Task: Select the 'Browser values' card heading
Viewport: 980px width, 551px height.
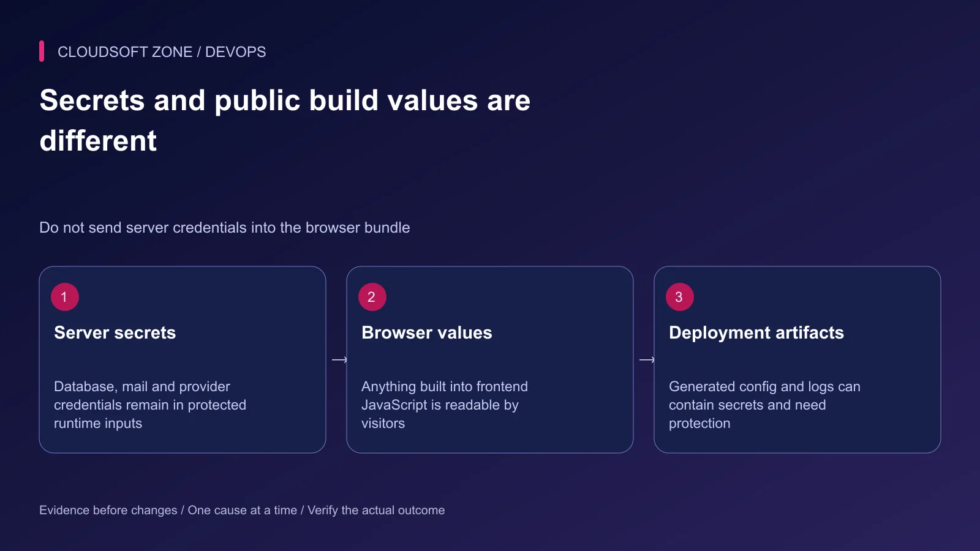Action: tap(427, 332)
